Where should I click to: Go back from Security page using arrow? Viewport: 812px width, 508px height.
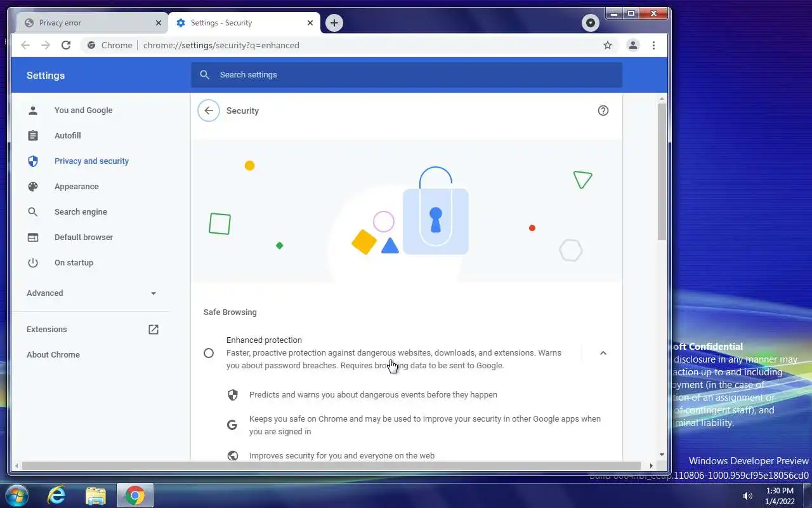point(209,110)
